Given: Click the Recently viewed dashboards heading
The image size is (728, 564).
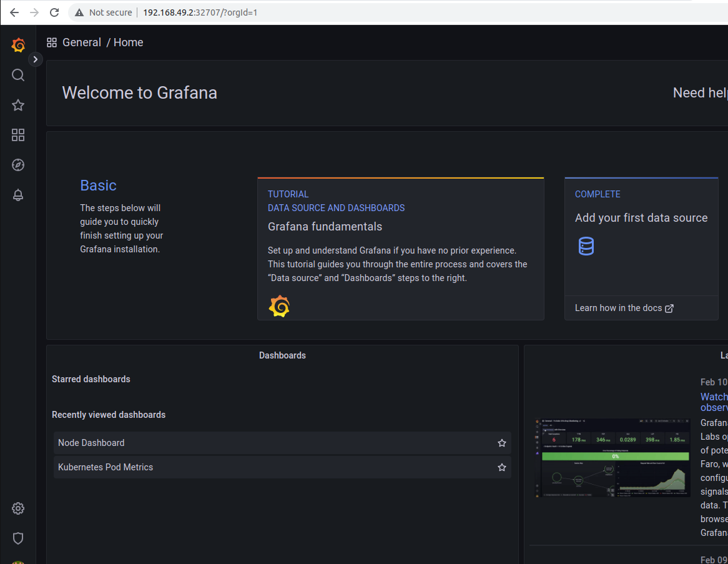Looking at the screenshot, I should (109, 415).
